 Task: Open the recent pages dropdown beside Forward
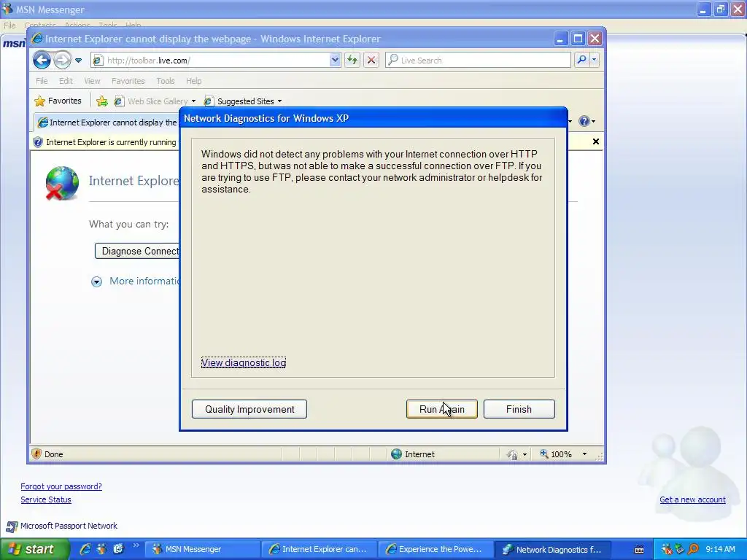79,61
